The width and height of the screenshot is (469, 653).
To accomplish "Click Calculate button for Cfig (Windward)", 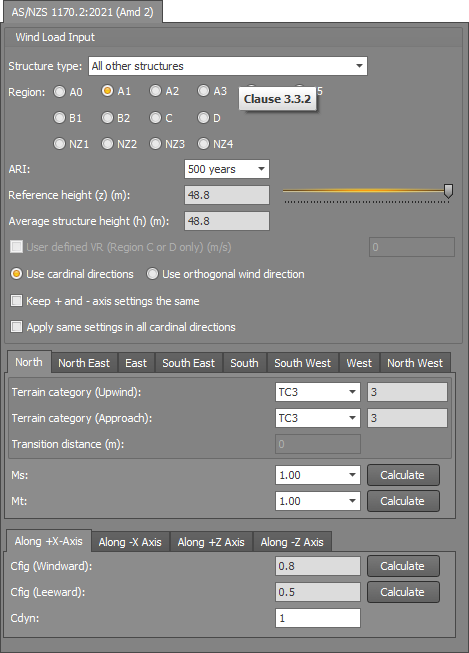I will [x=403, y=566].
